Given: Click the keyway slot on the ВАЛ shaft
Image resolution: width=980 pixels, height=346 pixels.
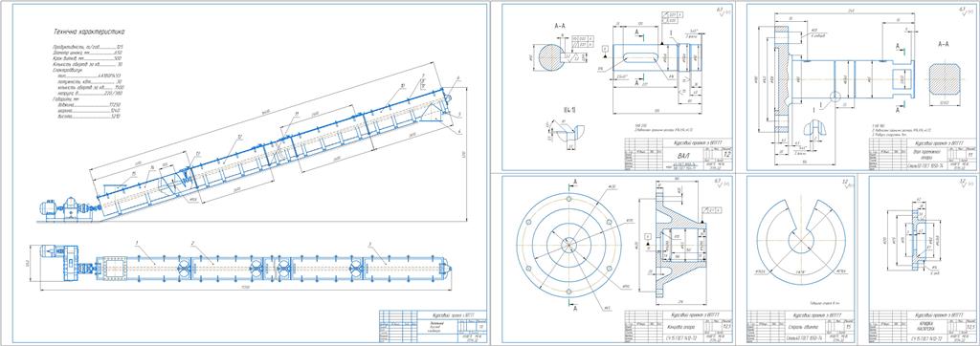Looking at the screenshot, I should point(642,57).
